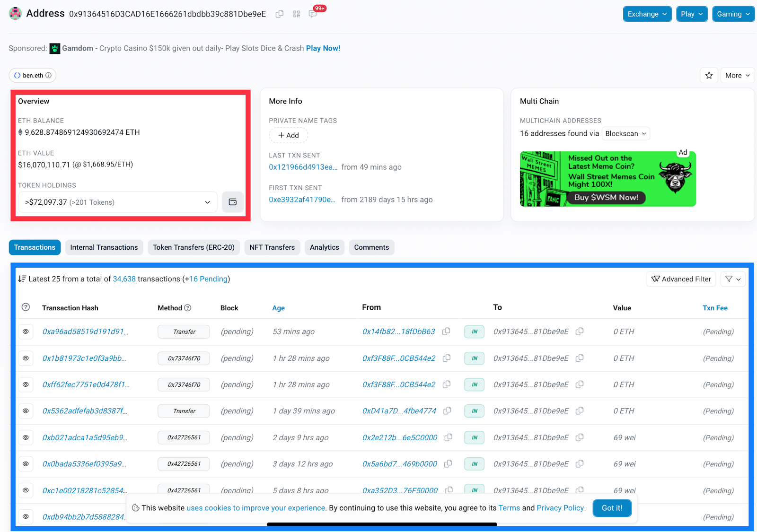The image size is (757, 532).
Task: Preview transaction 0xa96ad58519d191d91 with eye icon
Action: (26, 331)
